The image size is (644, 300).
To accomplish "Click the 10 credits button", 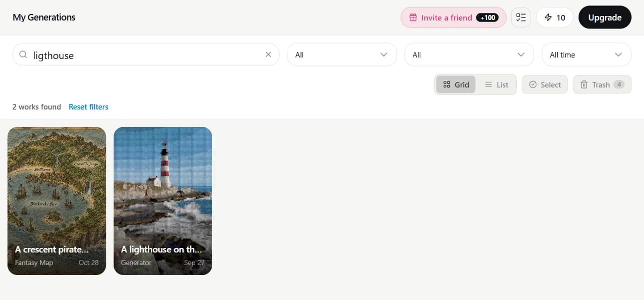I will point(555,17).
